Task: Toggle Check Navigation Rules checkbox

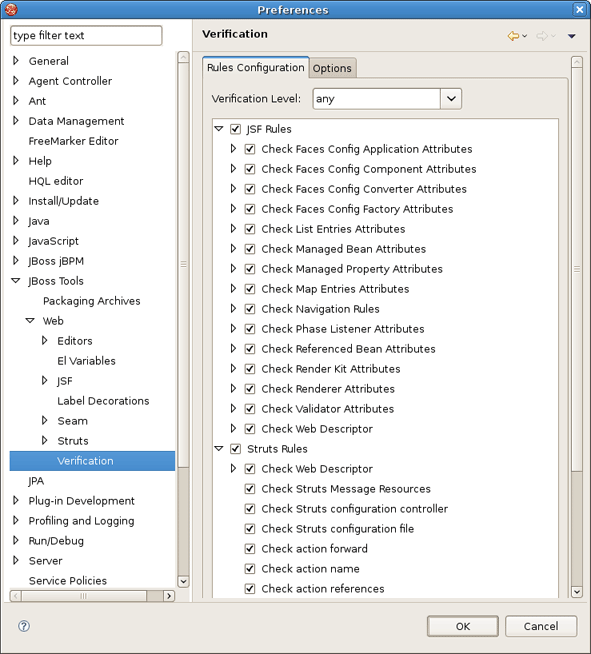Action: 250,309
